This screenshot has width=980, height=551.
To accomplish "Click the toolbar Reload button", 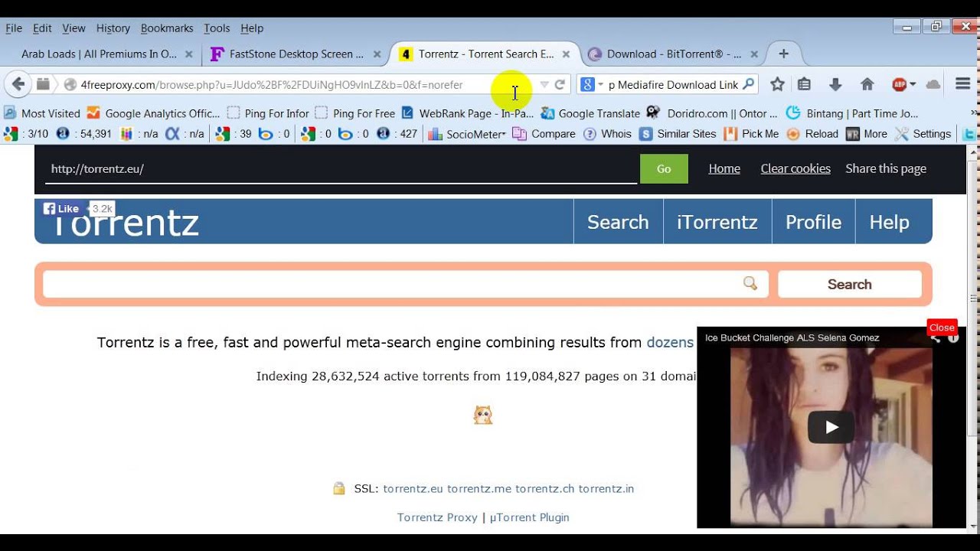I will (x=812, y=133).
